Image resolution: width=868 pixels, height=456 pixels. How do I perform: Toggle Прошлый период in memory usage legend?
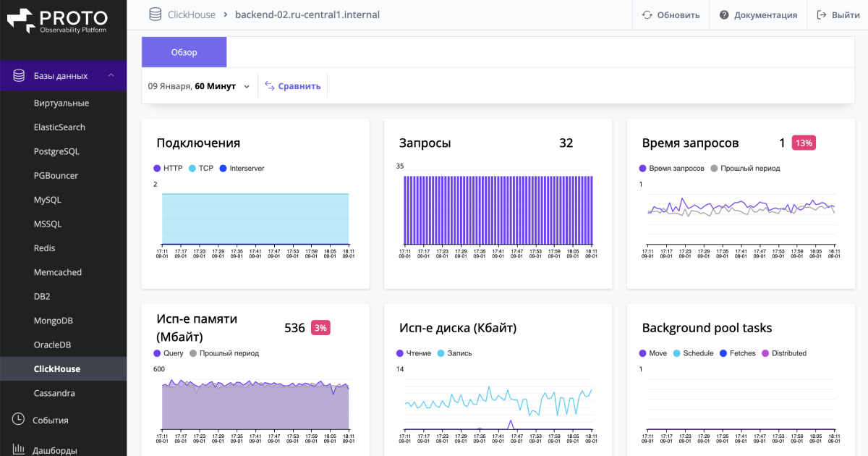coord(224,353)
